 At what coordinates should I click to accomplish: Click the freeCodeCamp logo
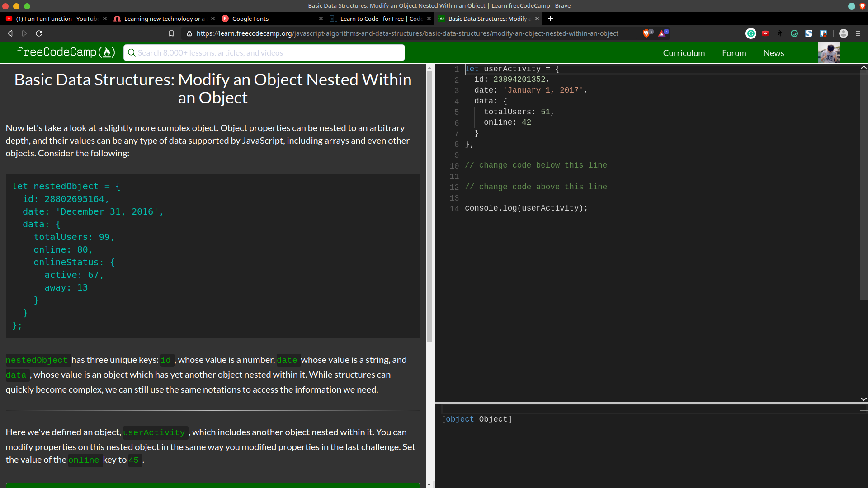66,52
